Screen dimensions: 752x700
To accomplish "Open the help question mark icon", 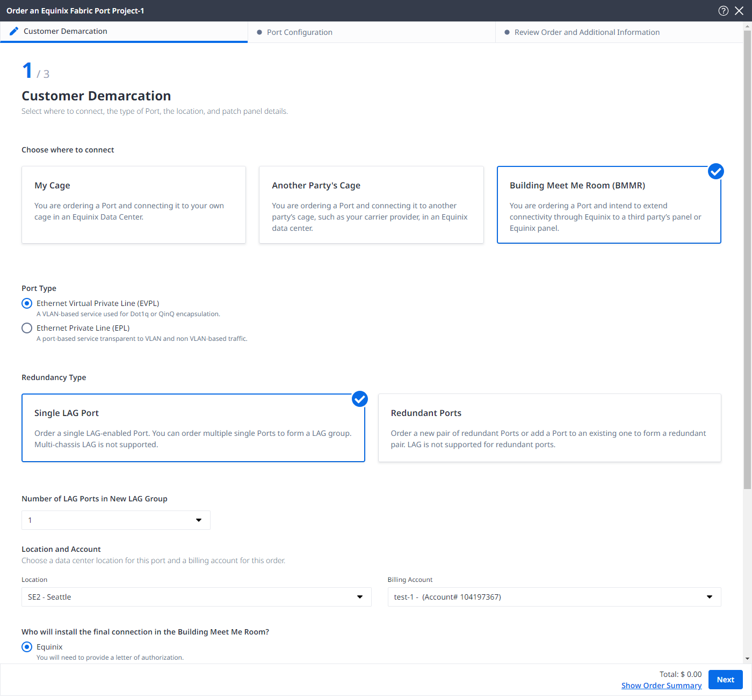I will tap(724, 11).
